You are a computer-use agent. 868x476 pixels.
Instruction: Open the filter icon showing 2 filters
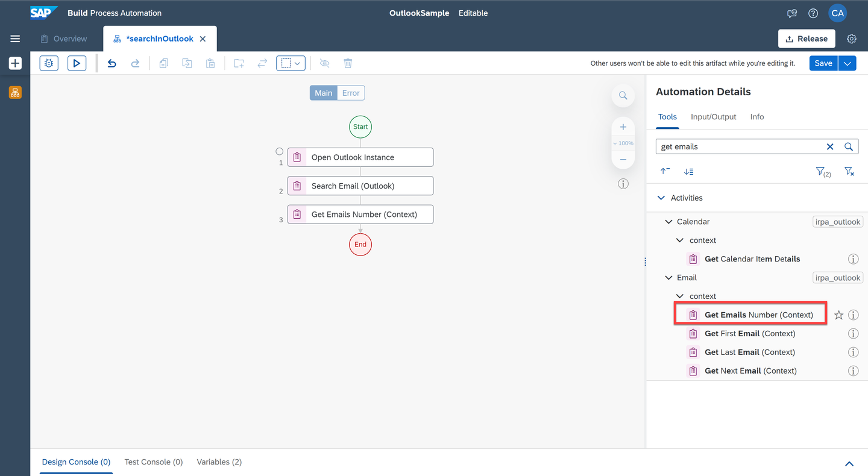point(823,172)
